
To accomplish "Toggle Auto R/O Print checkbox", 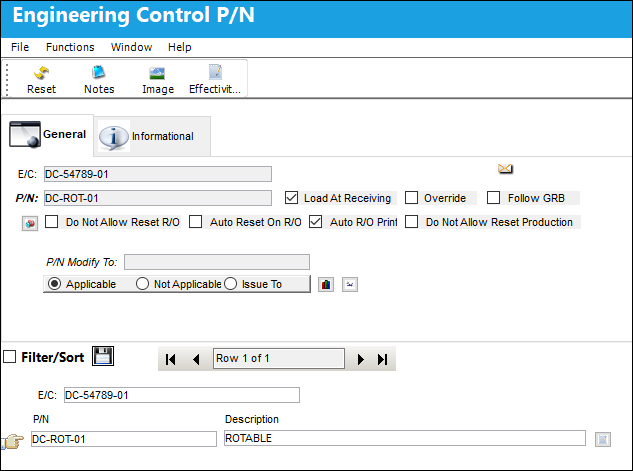I will click(x=315, y=222).
